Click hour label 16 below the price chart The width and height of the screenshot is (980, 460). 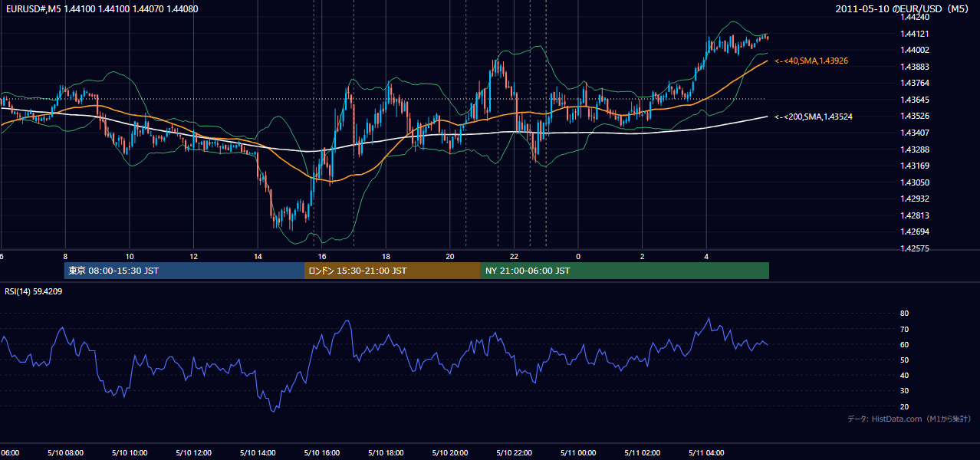(322, 256)
